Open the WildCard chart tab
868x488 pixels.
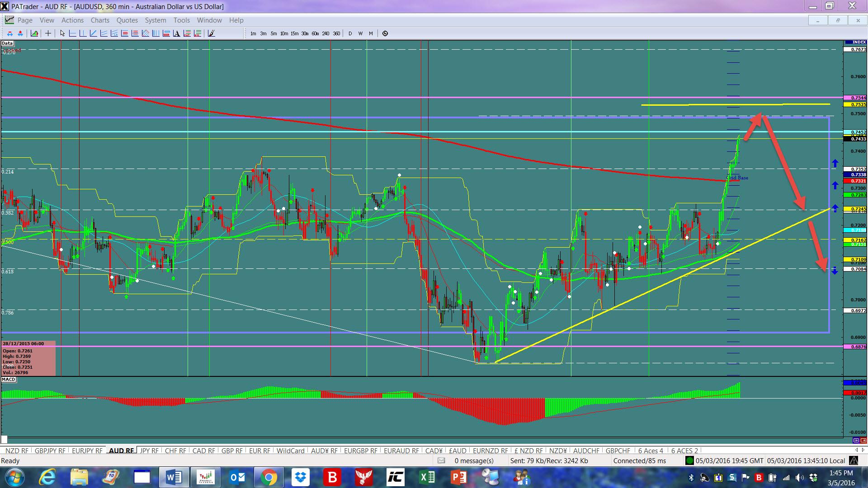290,450
